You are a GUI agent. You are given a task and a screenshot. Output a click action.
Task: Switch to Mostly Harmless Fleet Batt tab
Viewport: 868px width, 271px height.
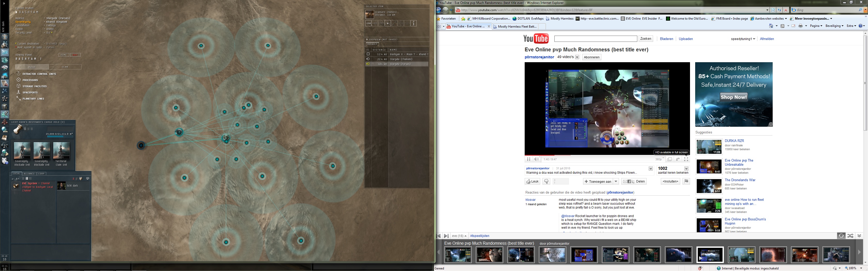click(515, 26)
